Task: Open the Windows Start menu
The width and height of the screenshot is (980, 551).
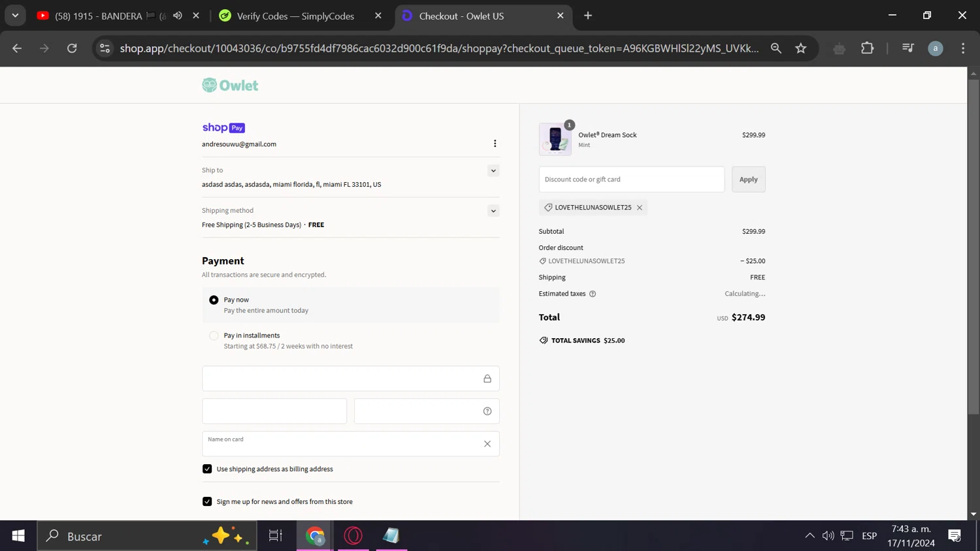Action: (18, 536)
